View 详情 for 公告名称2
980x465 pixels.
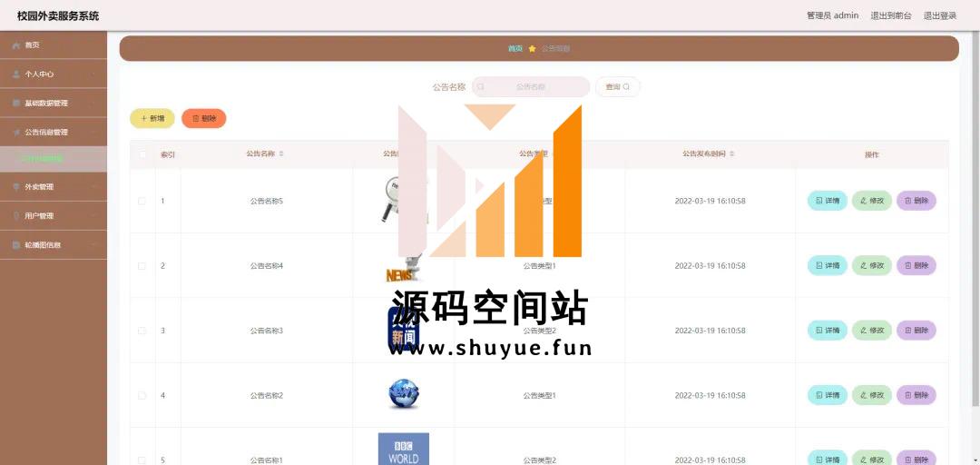pyautogui.click(x=827, y=396)
